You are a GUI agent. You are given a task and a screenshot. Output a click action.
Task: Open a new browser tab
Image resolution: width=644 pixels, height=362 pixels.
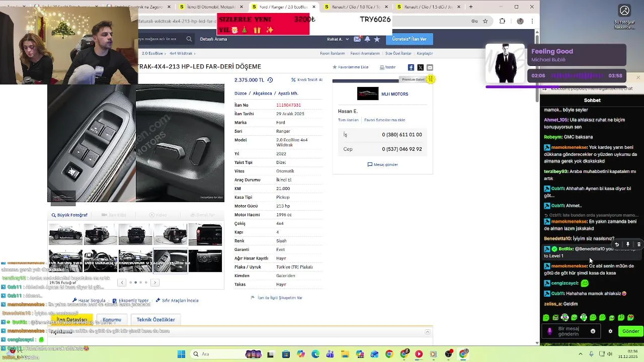point(471,7)
